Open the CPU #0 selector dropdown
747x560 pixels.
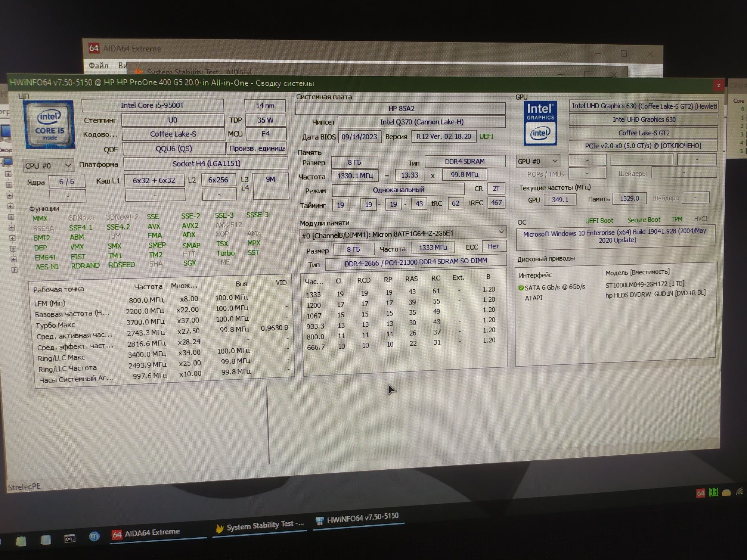tap(48, 165)
